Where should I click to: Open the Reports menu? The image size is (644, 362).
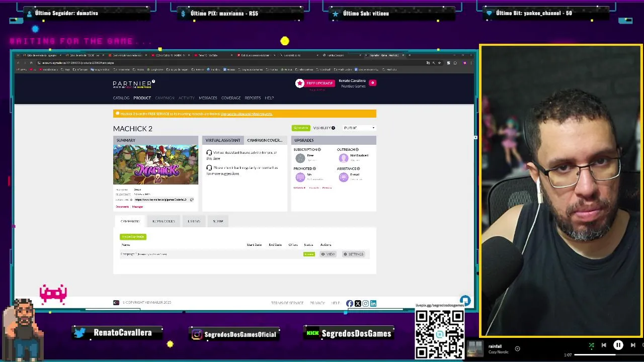pyautogui.click(x=253, y=98)
